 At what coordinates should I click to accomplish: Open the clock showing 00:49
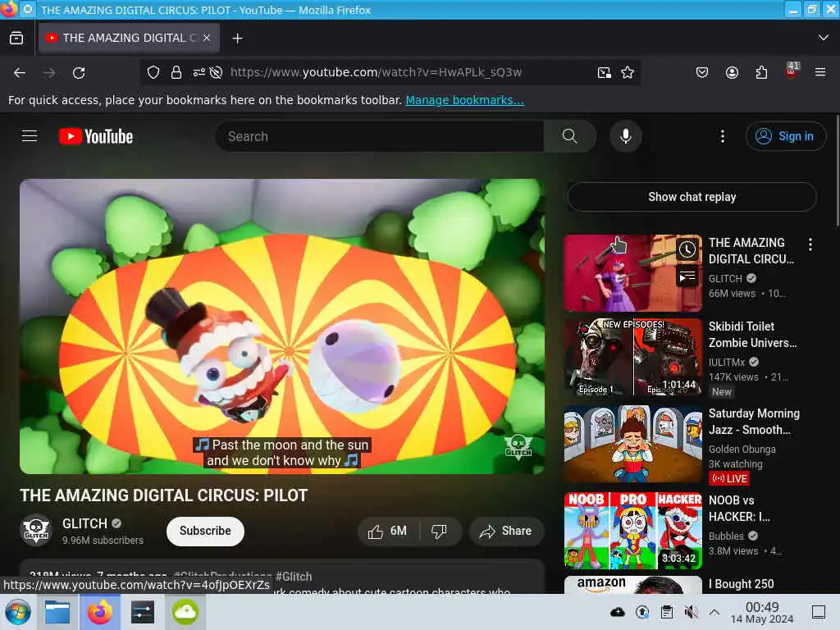[762, 613]
